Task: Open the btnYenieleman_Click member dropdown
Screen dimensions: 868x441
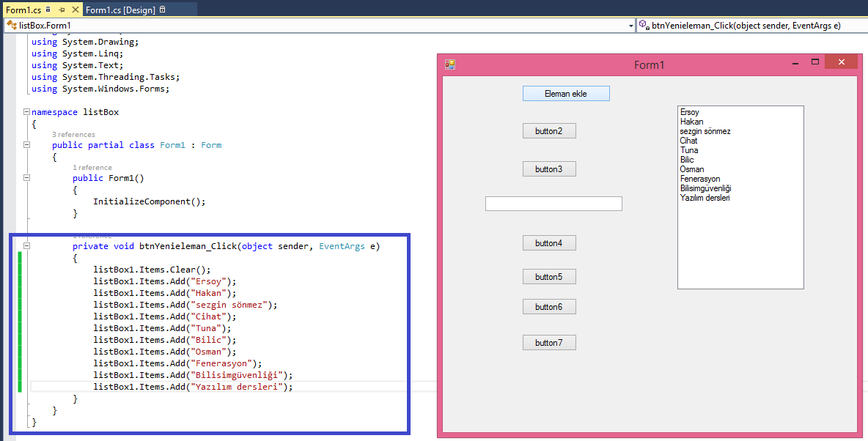Action: 751,26
